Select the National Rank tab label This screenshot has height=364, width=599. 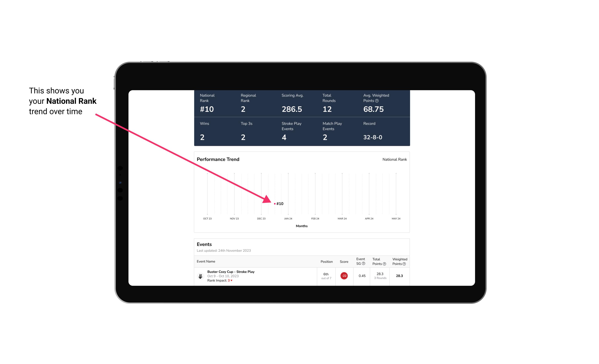(x=394, y=159)
